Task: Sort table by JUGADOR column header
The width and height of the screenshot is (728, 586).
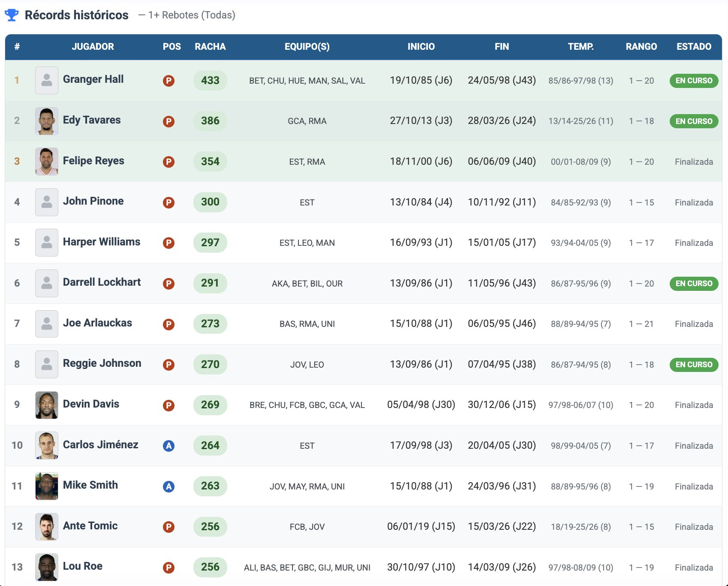Action: click(93, 47)
